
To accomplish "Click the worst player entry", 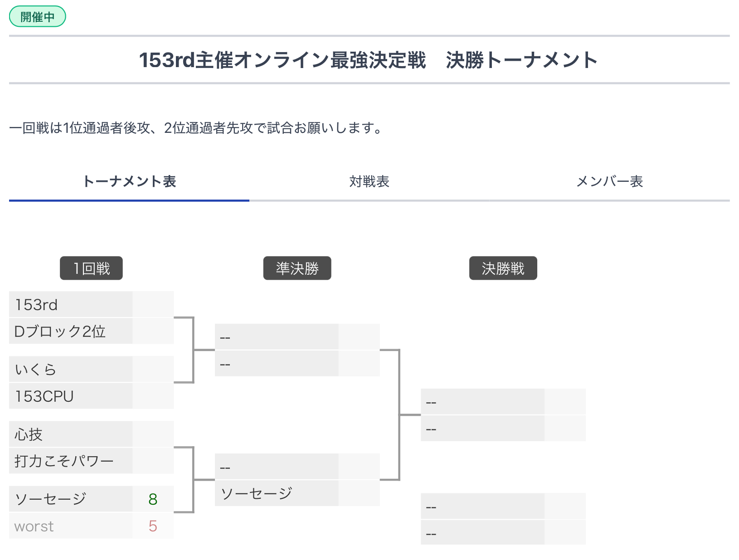I will [x=71, y=526].
